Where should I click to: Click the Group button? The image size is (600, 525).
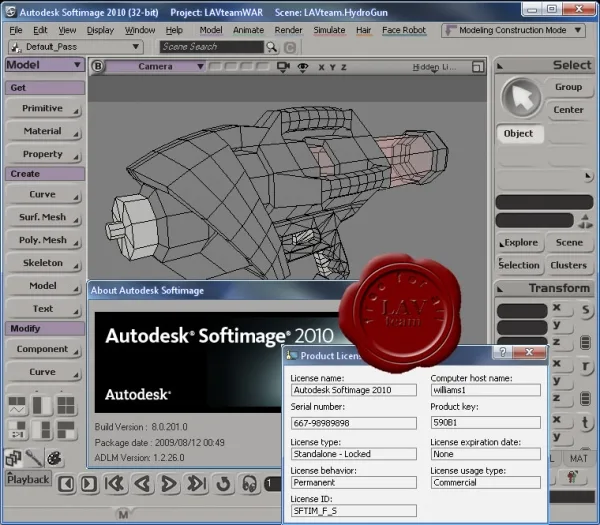[569, 87]
